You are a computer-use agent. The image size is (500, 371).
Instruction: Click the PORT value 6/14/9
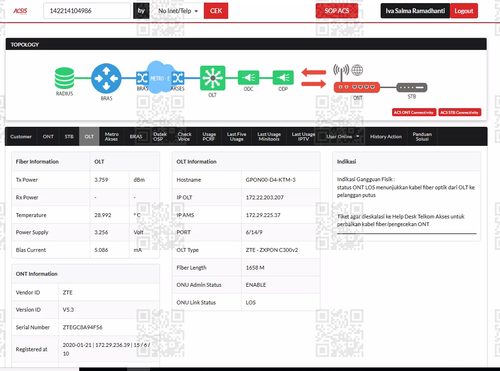click(x=254, y=232)
